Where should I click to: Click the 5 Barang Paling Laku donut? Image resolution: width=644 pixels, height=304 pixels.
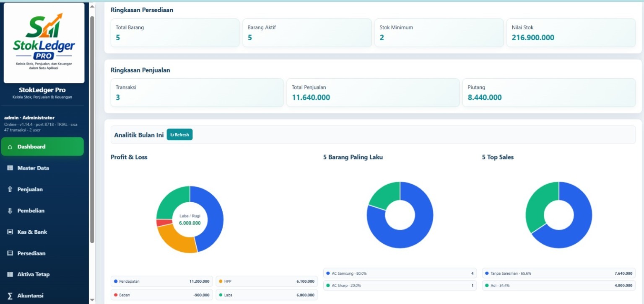point(400,215)
